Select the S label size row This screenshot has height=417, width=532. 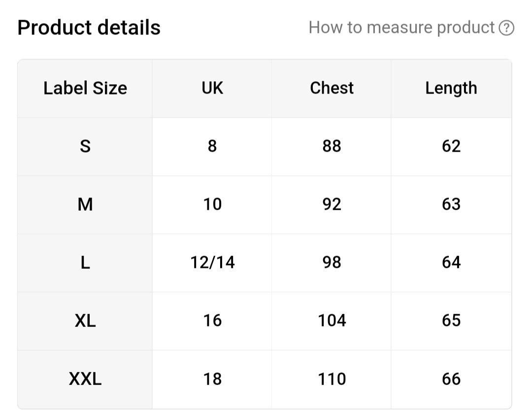(265, 147)
